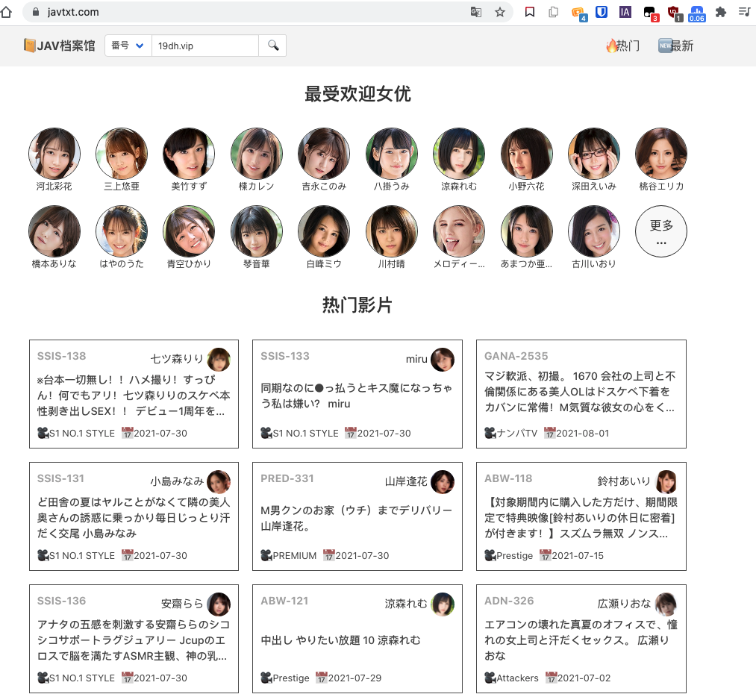Open the ABW-121 code link
Viewport: 756px width, 700px height.
[284, 601]
